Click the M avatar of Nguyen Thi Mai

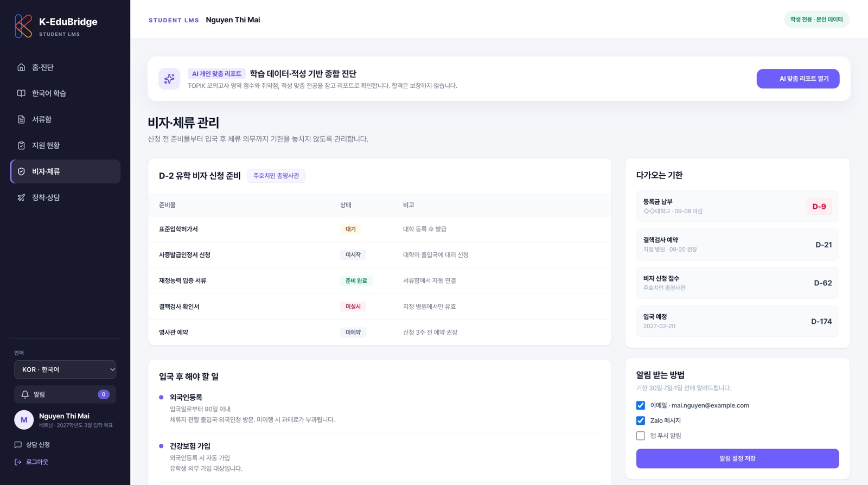coord(24,420)
